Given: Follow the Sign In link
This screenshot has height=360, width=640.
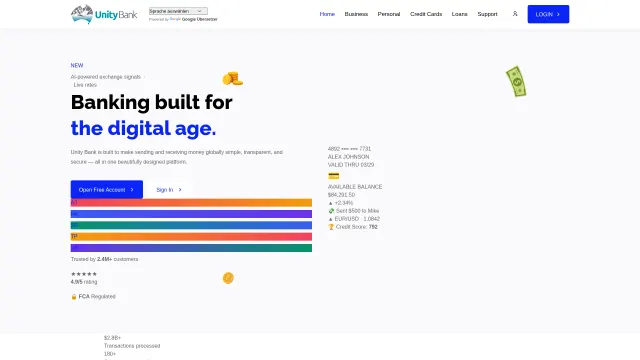Looking at the screenshot, I should point(169,190).
